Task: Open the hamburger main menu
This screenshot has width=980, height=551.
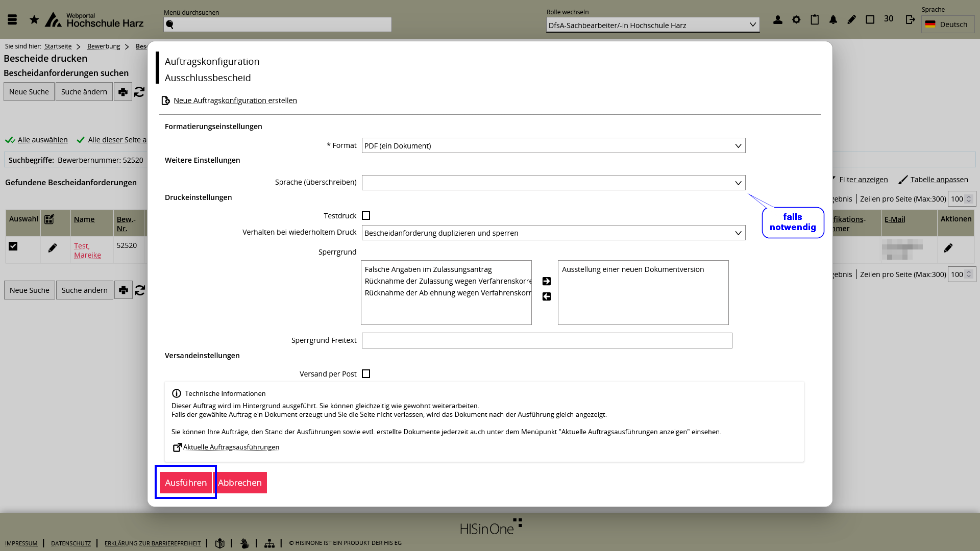Action: tap(12, 20)
